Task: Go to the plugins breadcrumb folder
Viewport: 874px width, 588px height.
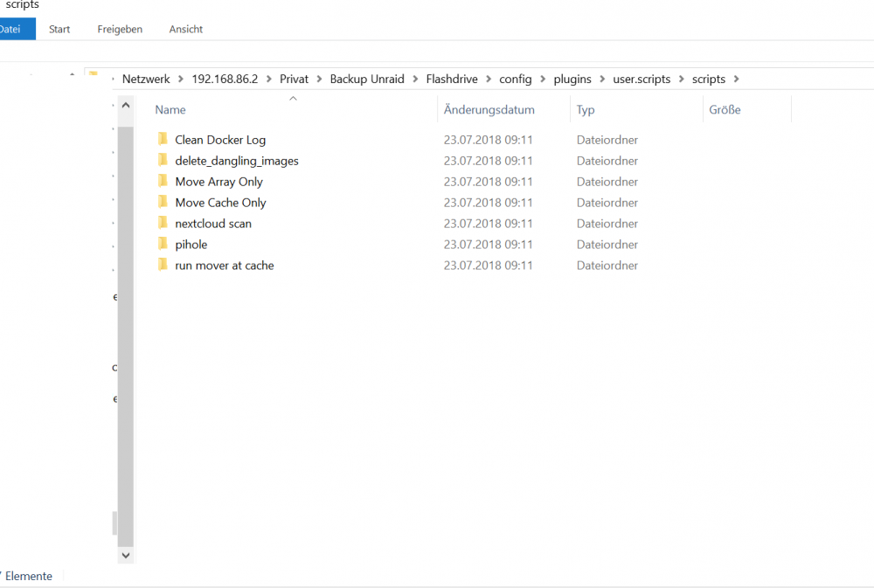Action: 572,80
